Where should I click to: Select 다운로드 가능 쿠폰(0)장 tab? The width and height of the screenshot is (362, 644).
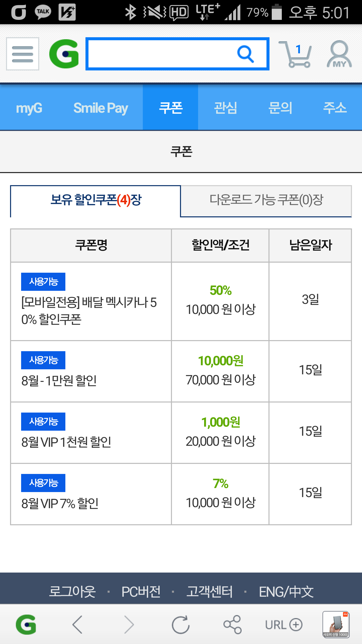tap(266, 201)
